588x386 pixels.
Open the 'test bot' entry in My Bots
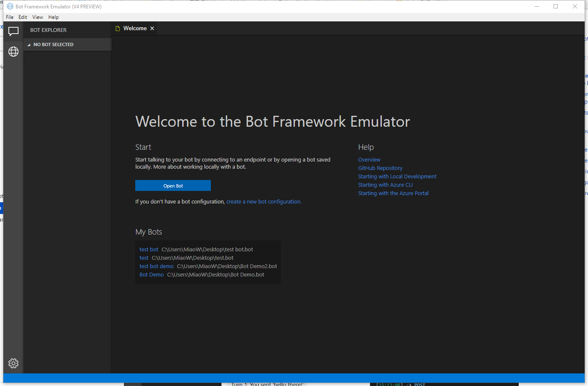coord(149,250)
